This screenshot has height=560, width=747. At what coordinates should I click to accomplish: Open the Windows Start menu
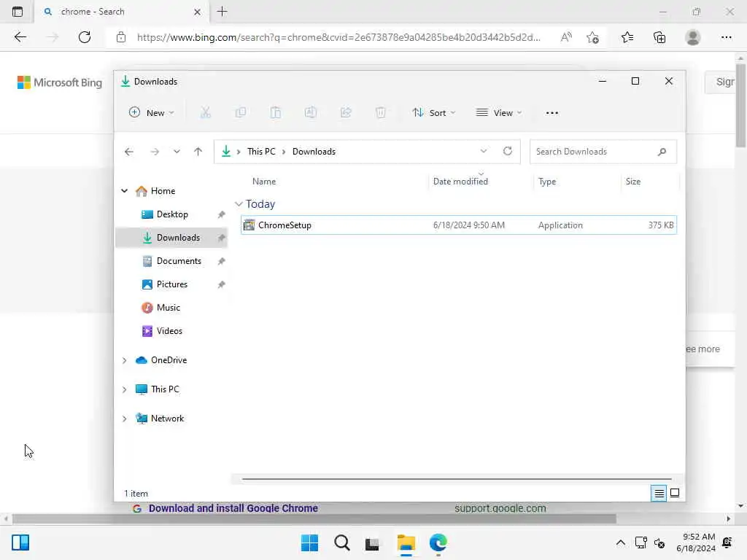click(309, 542)
